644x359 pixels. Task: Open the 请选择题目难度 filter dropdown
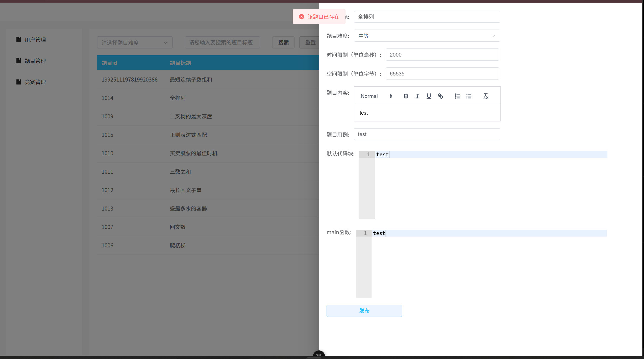point(135,42)
